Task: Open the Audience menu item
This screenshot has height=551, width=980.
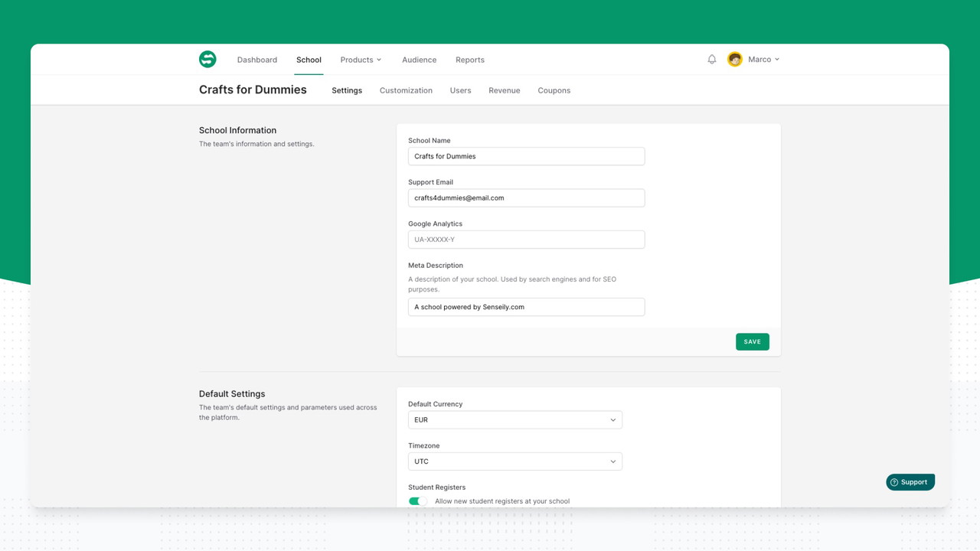Action: click(419, 60)
